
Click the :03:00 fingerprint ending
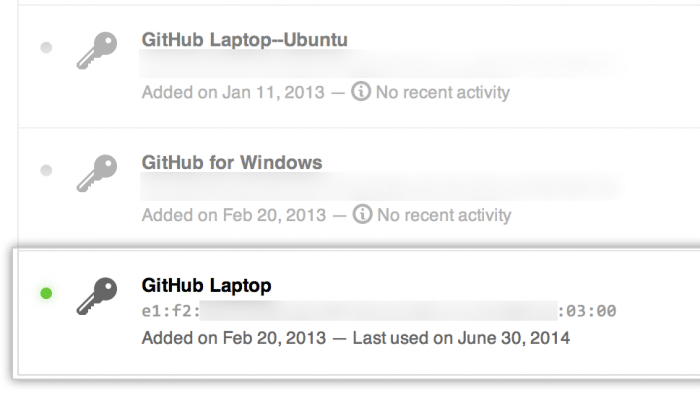click(x=588, y=311)
